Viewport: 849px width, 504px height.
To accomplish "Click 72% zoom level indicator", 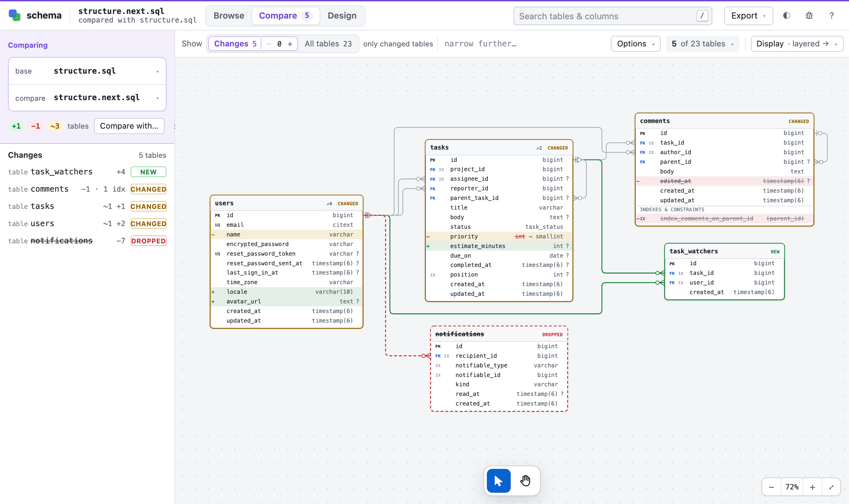I will (x=792, y=487).
